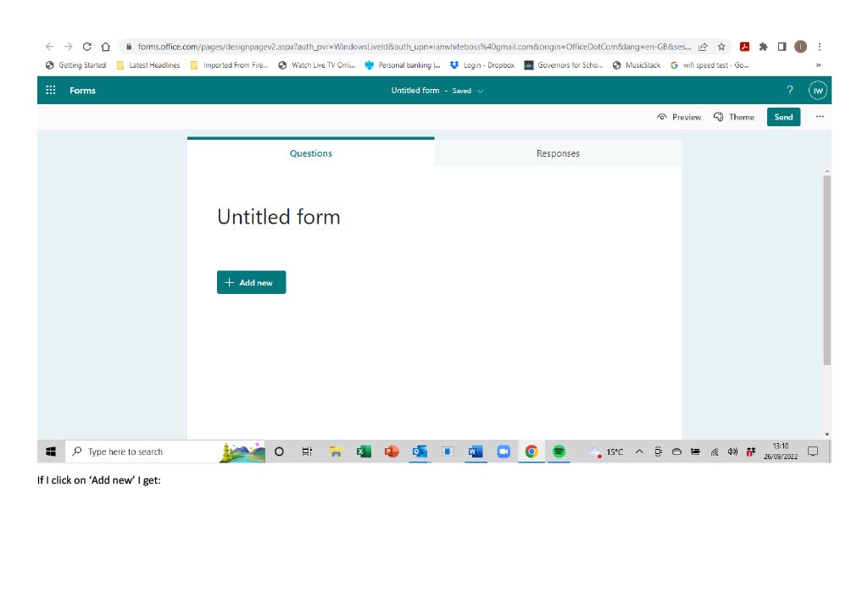This screenshot has width=868, height=615.
Task: Open Word from the taskbar
Action: point(476,452)
